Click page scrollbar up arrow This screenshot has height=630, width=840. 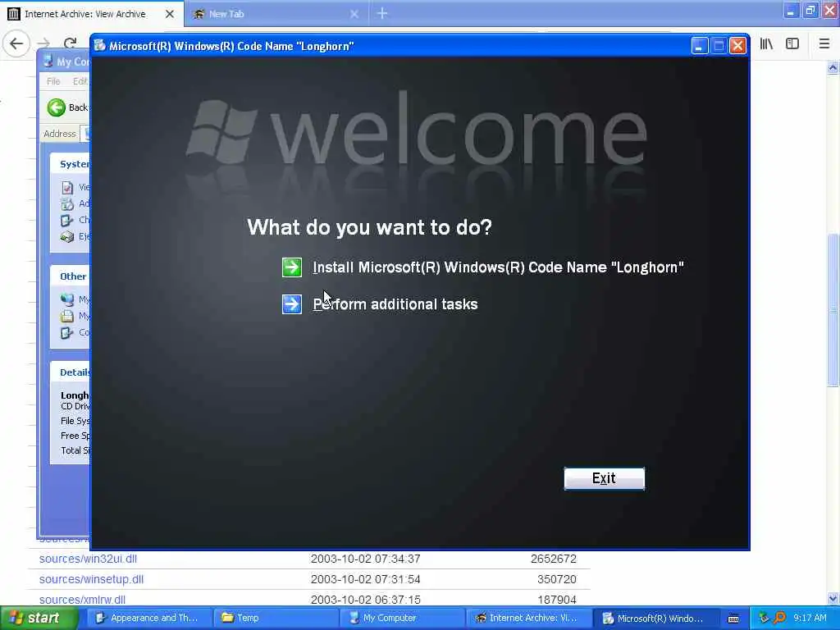(833, 67)
